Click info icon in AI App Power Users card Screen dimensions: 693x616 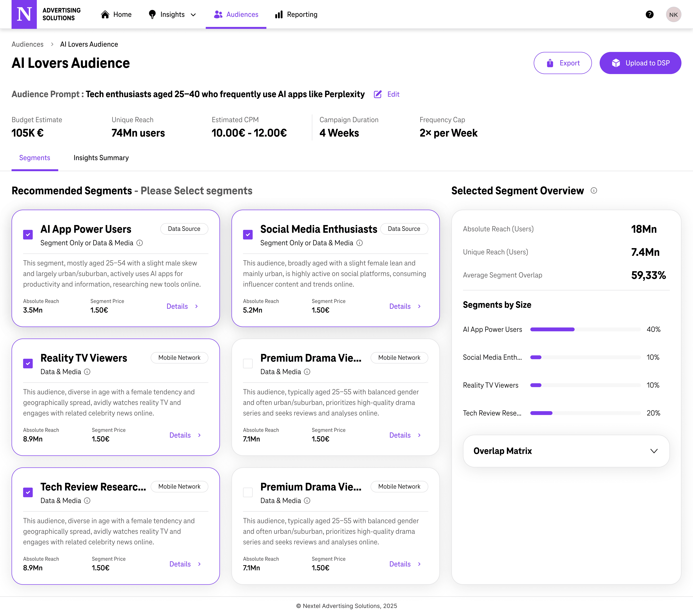tap(140, 243)
